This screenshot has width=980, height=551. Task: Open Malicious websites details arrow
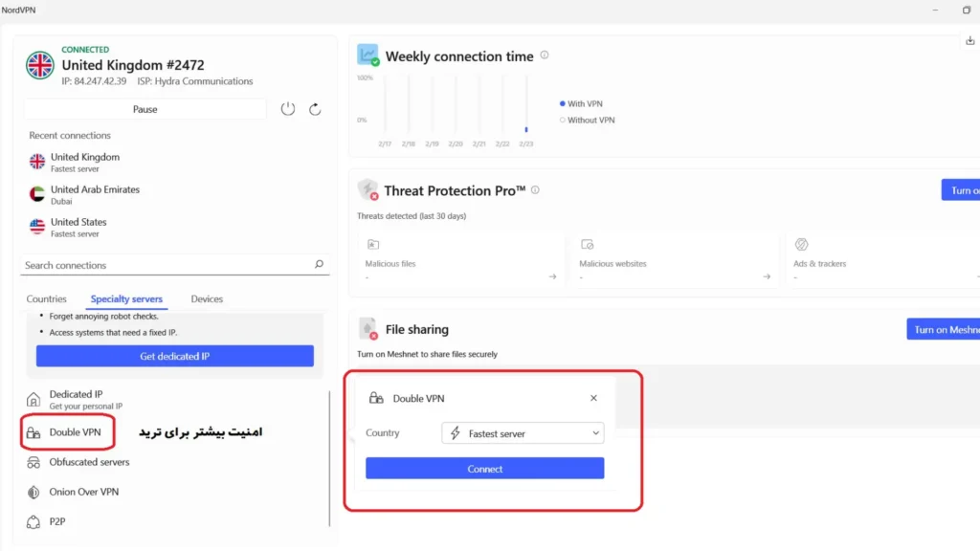pyautogui.click(x=767, y=276)
